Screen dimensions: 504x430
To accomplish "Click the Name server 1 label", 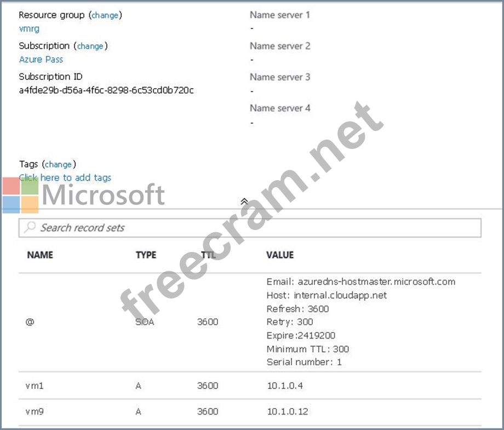I will point(279,15).
